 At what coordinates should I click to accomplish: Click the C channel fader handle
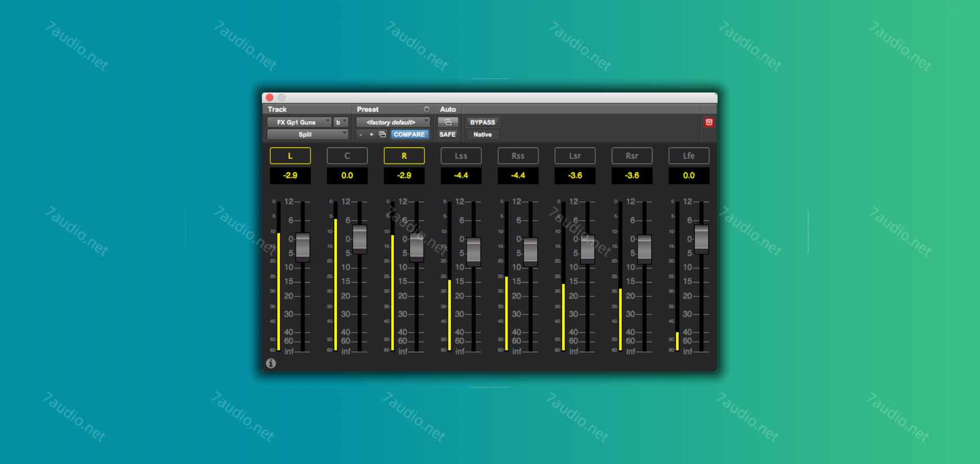pos(360,239)
